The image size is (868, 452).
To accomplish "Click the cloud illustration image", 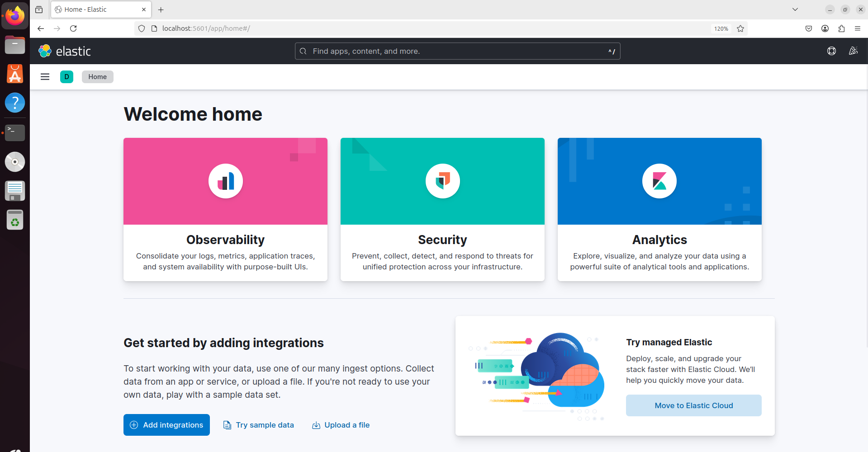I will 536,376.
